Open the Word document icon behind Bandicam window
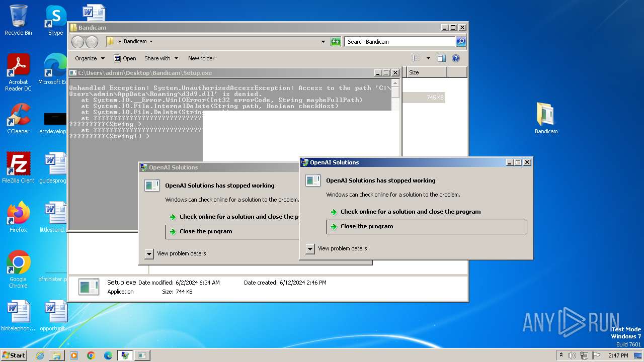This screenshot has width=644, height=362. pyautogui.click(x=94, y=13)
